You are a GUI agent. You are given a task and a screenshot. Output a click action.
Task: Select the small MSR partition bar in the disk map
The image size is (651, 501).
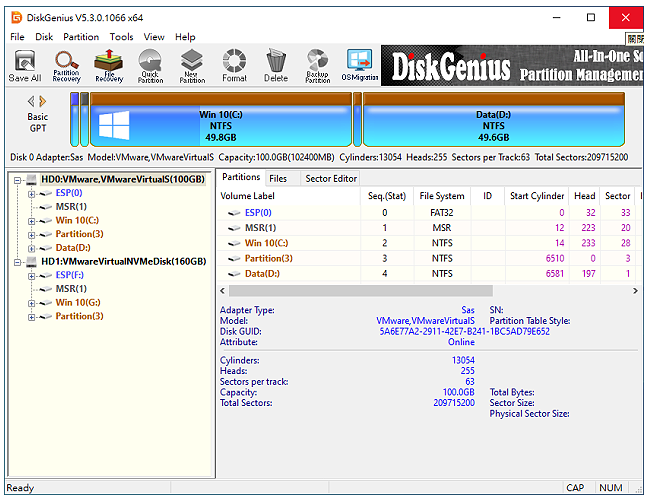point(85,120)
